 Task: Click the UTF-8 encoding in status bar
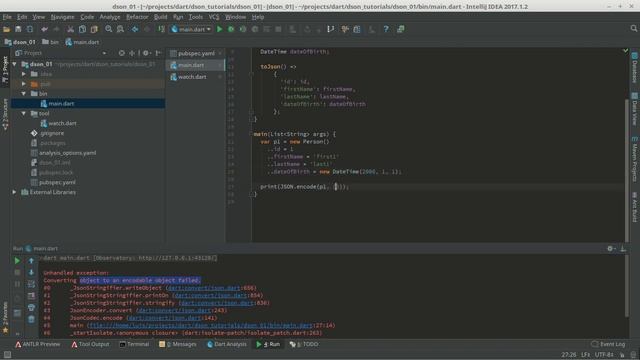tap(604, 355)
